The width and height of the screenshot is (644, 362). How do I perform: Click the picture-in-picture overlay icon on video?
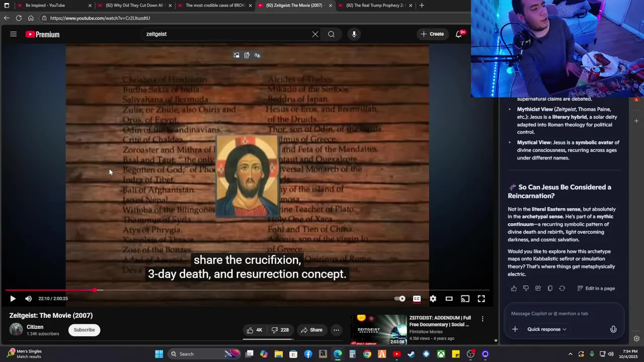pos(236,55)
